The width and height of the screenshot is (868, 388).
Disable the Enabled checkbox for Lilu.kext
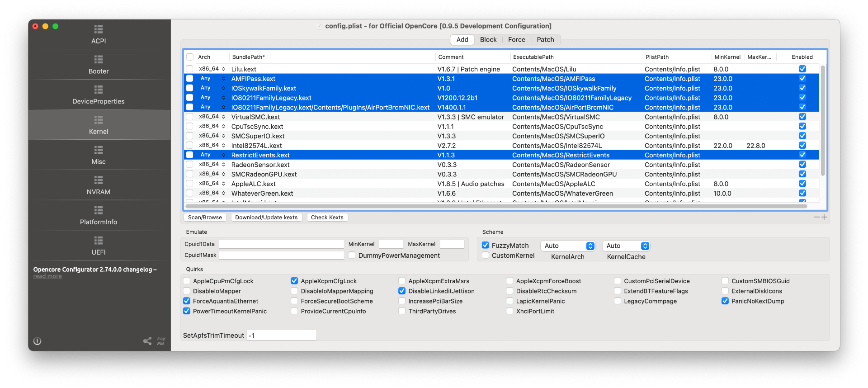(x=802, y=69)
